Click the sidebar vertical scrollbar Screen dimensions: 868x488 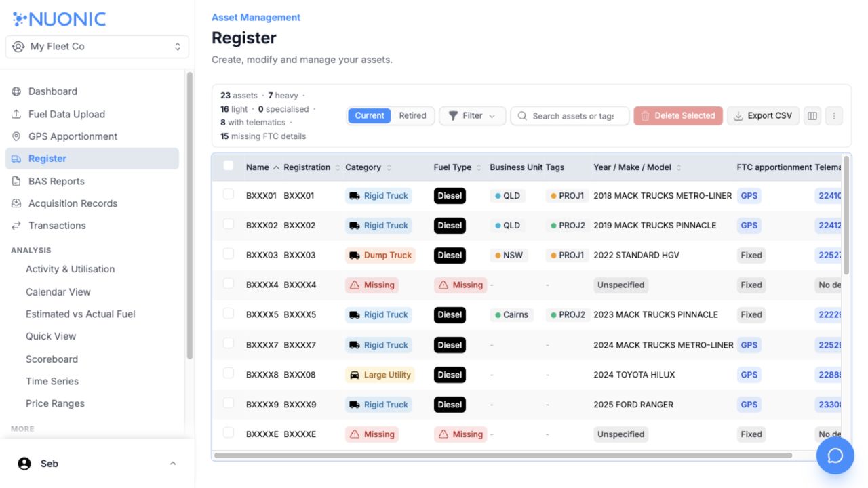(x=190, y=216)
